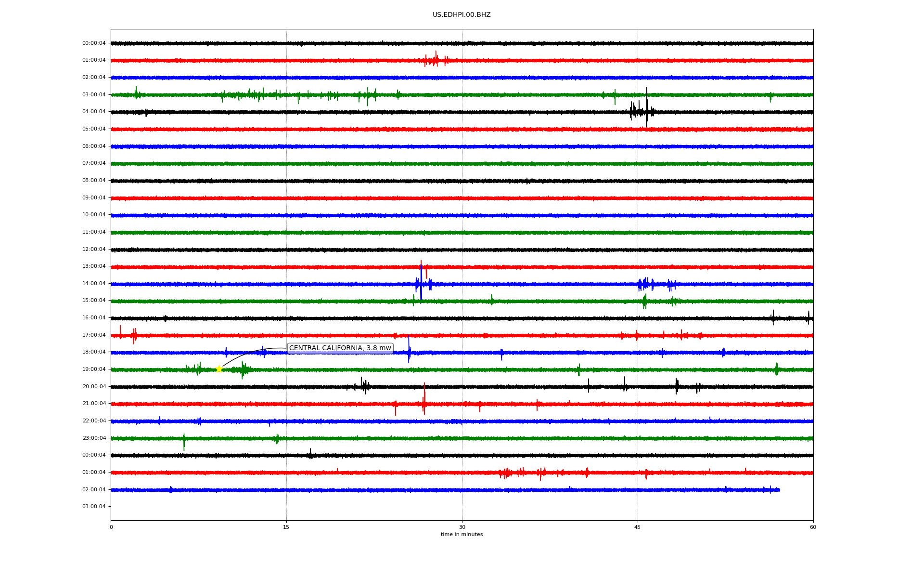Click the 19:00:04 trace label
924x578 pixels.
94,369
